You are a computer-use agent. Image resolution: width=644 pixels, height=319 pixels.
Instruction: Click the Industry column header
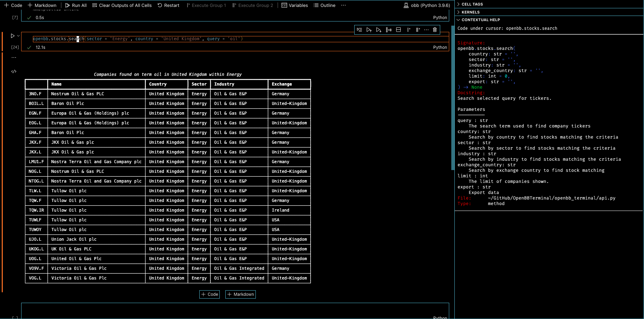pyautogui.click(x=239, y=84)
